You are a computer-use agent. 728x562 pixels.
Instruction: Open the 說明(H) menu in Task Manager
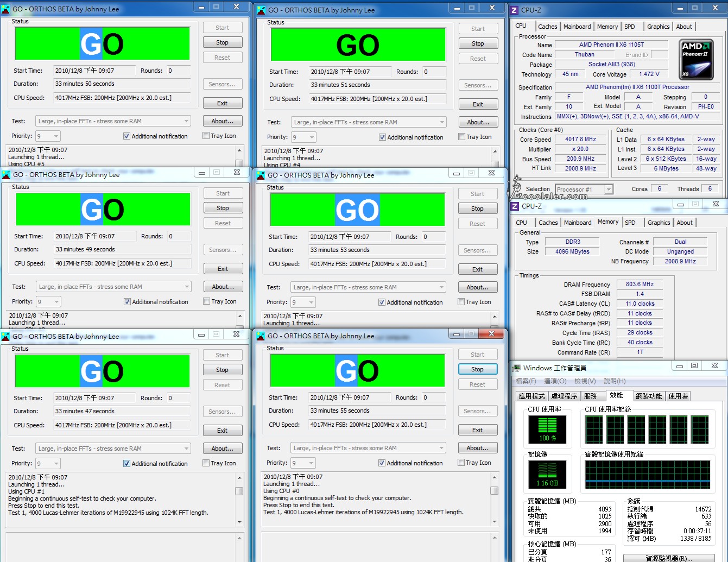pyautogui.click(x=615, y=381)
